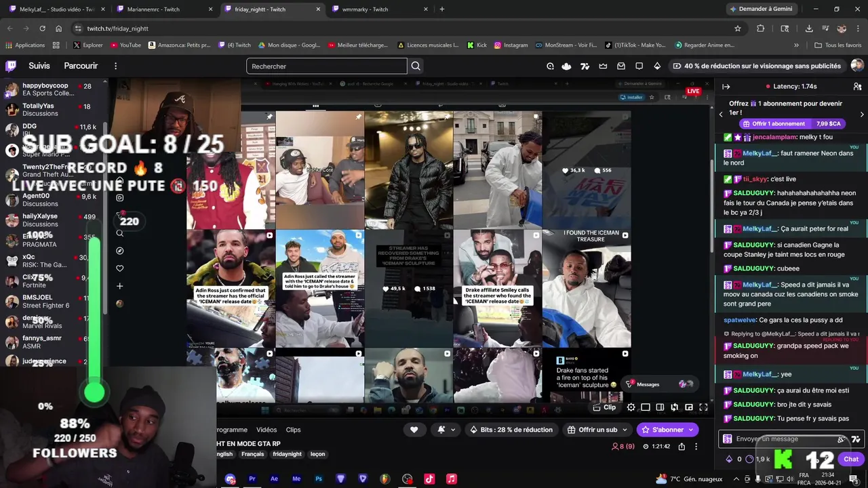Screen dimensions: 868x488
Task: Collapse the chat panel arrow
Action: [x=726, y=87]
